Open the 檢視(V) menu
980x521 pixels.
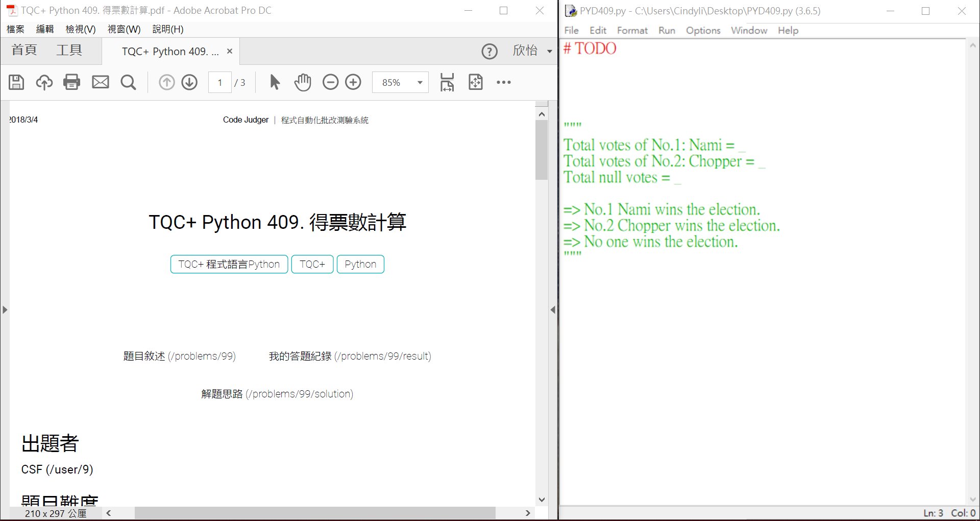[x=81, y=29]
